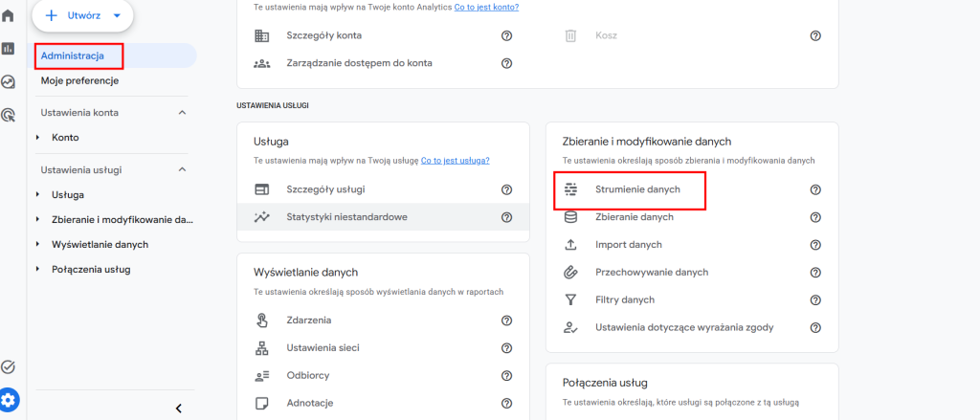This screenshot has width=980, height=420.
Task: Click the help icon next to Strumienie danych
Action: click(815, 189)
